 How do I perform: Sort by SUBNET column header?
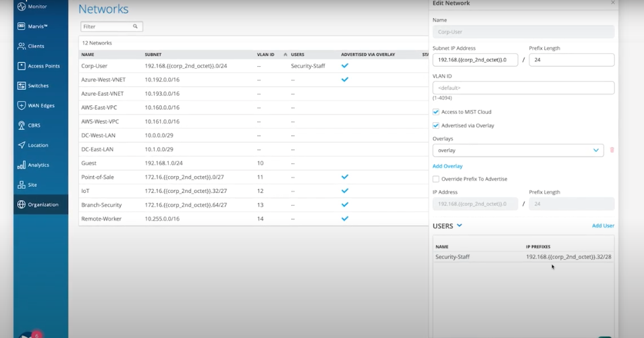pyautogui.click(x=153, y=54)
